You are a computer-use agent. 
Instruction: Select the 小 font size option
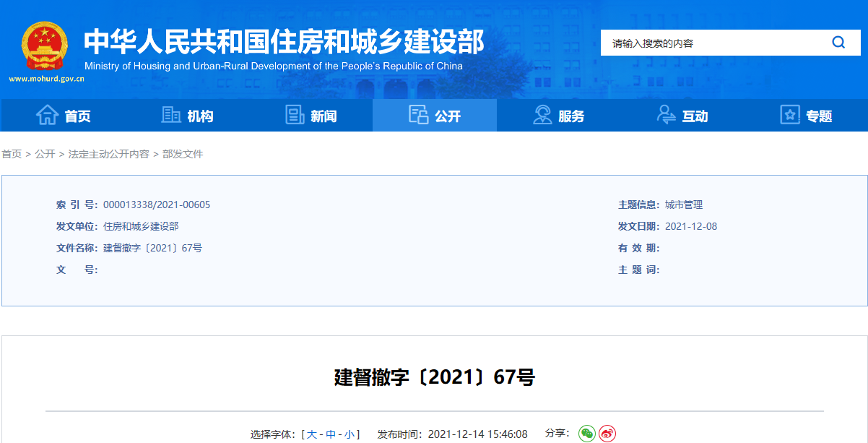[x=351, y=434]
